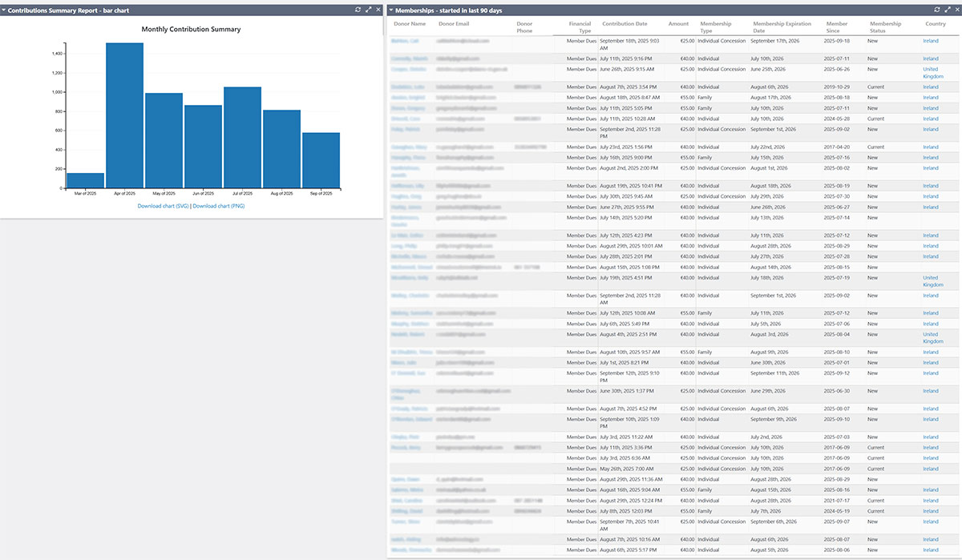Click the expiration date September 17th, 2026

click(774, 40)
